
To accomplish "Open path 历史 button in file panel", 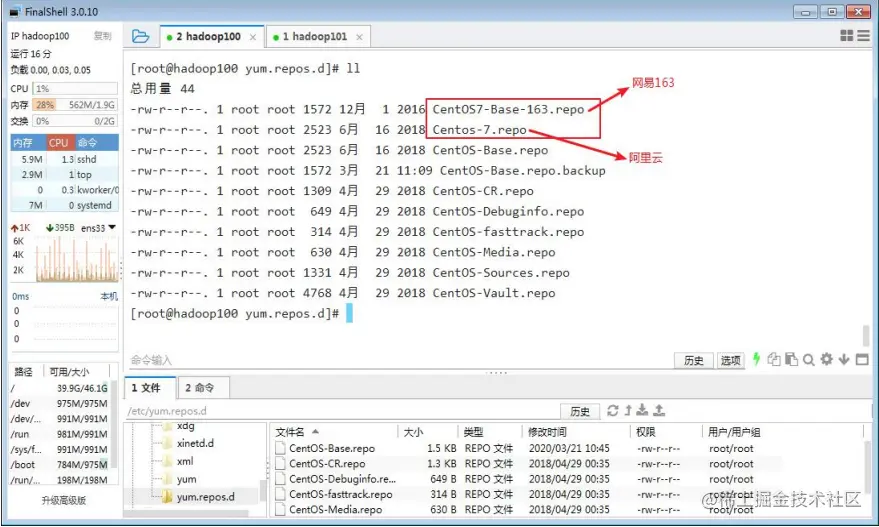I will pos(580,411).
